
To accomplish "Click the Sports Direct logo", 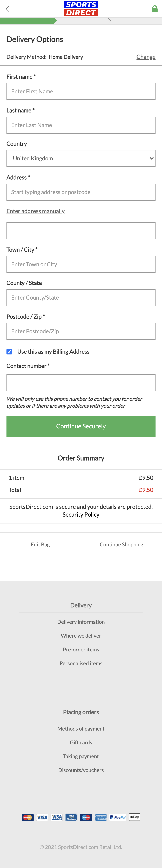I will (81, 9).
